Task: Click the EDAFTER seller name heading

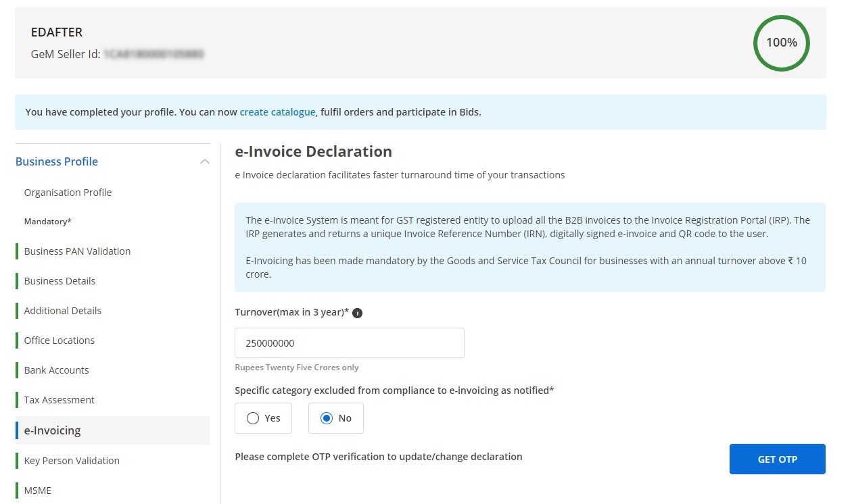Action: 56,32
